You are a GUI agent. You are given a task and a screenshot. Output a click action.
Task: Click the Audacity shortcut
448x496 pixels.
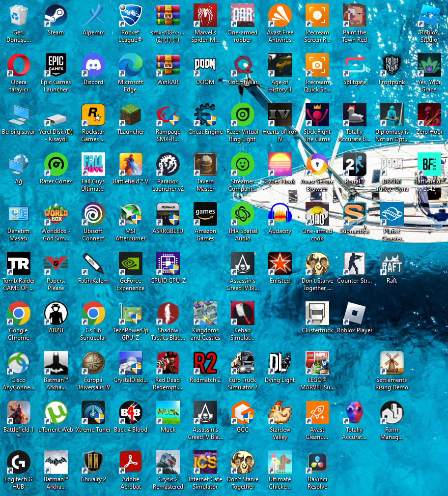[x=280, y=214]
